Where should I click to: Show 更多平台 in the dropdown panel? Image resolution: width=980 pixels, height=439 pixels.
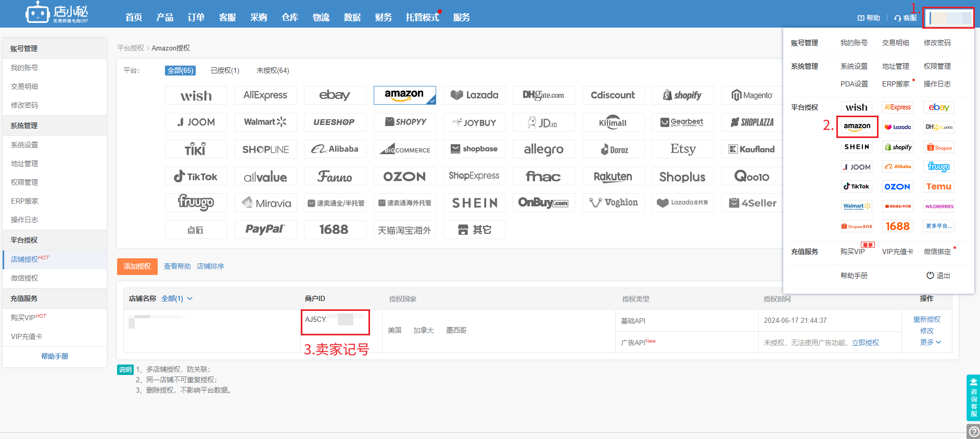point(939,226)
